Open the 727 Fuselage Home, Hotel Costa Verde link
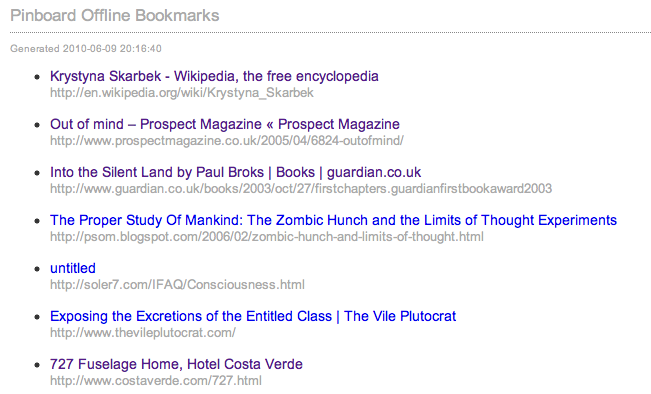The height and width of the screenshot is (394, 651). click(x=176, y=364)
